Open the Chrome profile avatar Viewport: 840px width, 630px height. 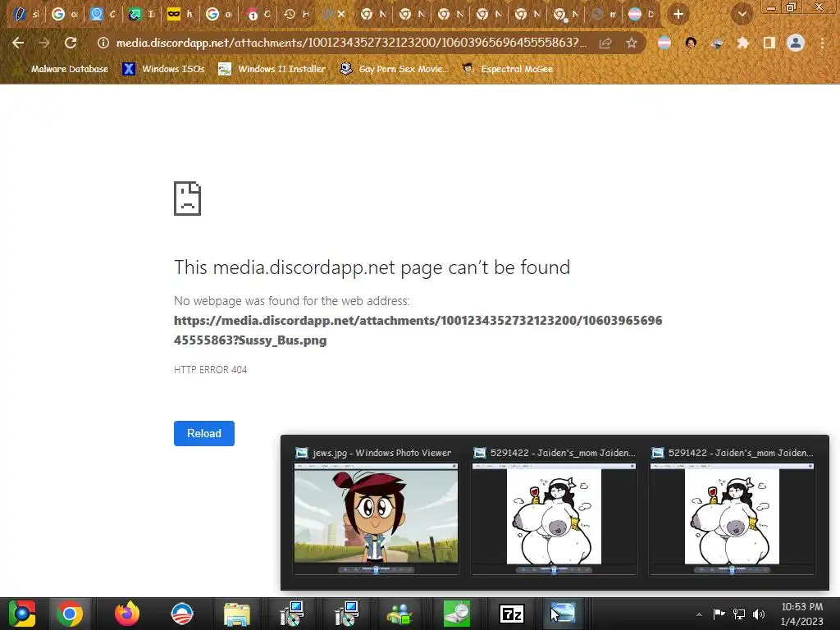pyautogui.click(x=796, y=43)
